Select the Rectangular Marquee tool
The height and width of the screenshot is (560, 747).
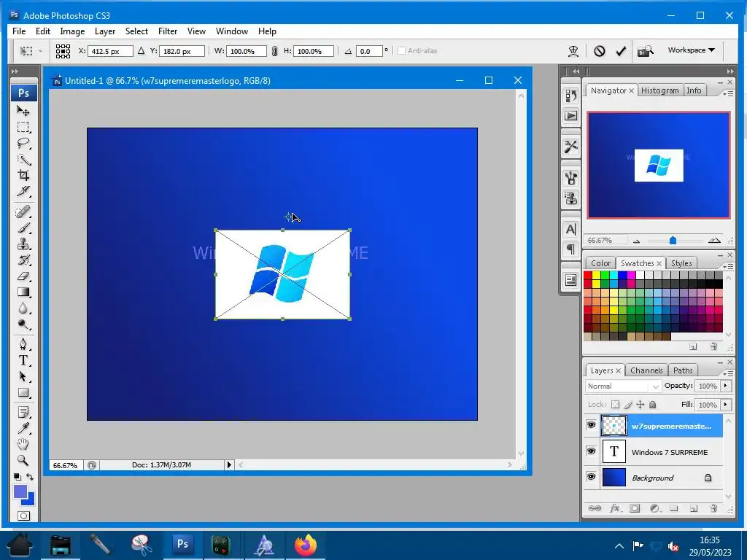click(x=23, y=127)
